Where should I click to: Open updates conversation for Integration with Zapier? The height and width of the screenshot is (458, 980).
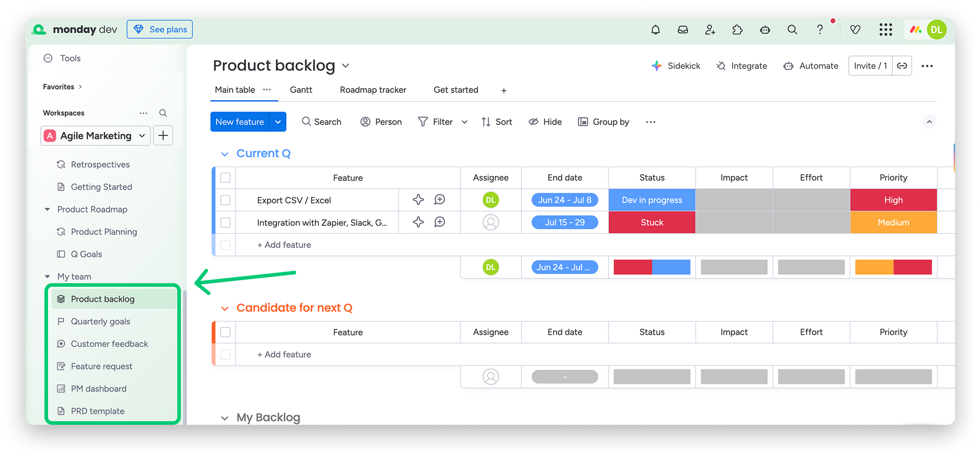click(x=439, y=222)
